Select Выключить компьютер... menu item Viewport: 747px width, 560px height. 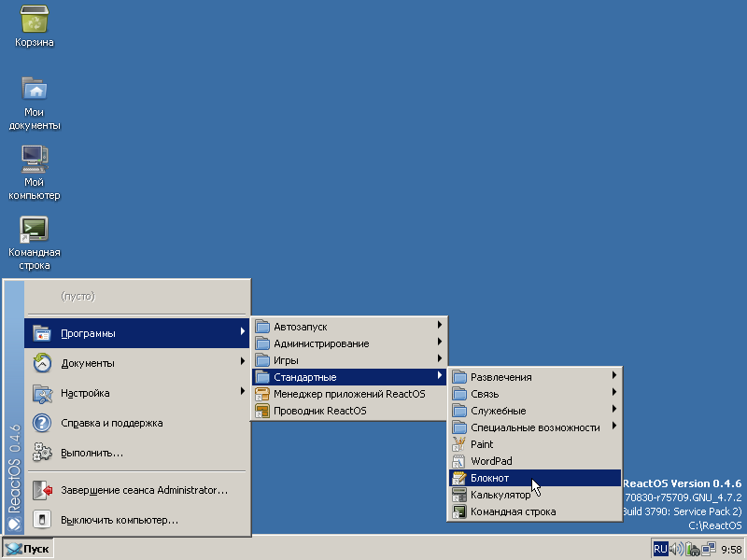point(136,520)
